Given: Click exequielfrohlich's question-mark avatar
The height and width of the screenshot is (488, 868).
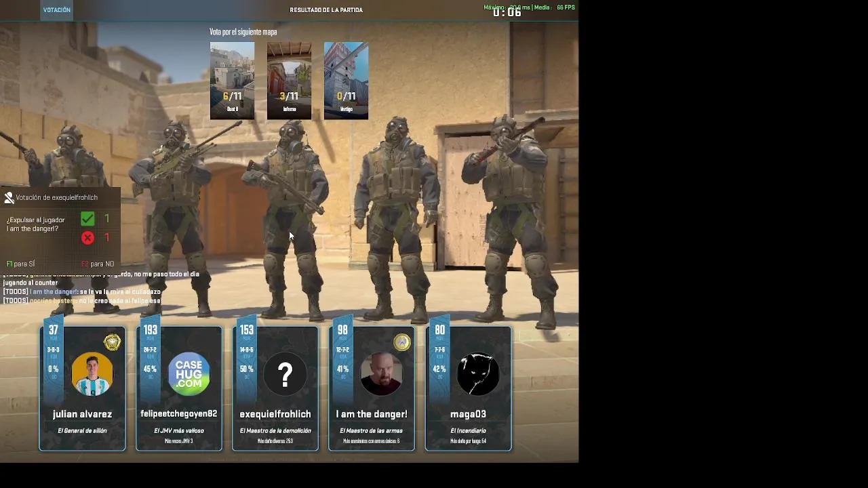Looking at the screenshot, I should click(x=285, y=373).
